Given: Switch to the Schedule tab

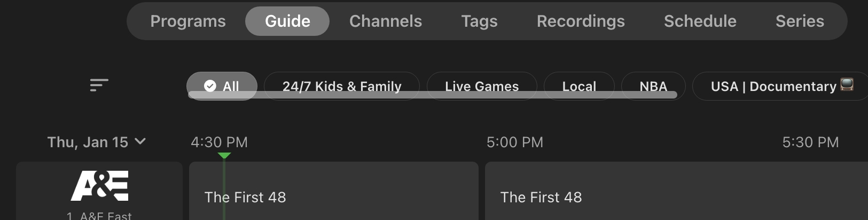Looking at the screenshot, I should click(x=700, y=21).
